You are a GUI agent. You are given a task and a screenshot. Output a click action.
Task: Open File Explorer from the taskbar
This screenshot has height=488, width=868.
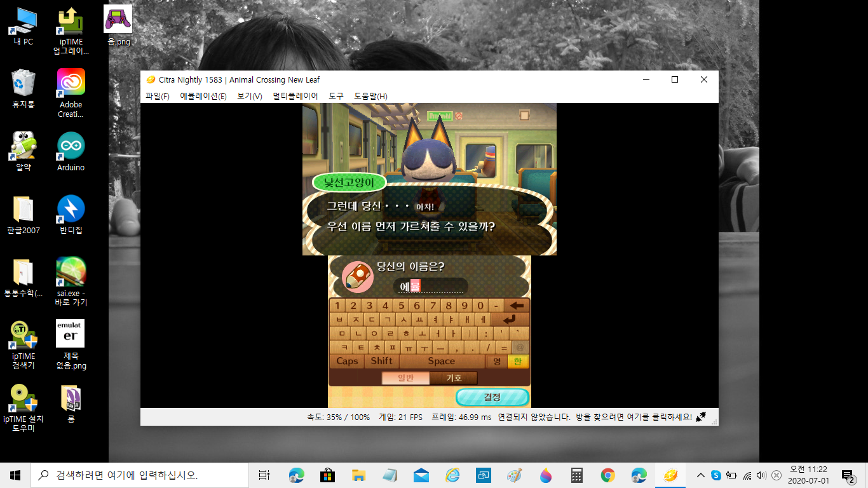click(x=358, y=475)
